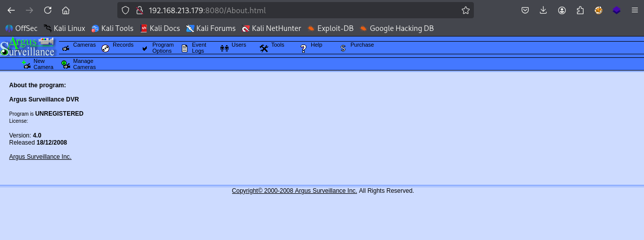
Task: Click the Help question mark icon
Action: (304, 48)
